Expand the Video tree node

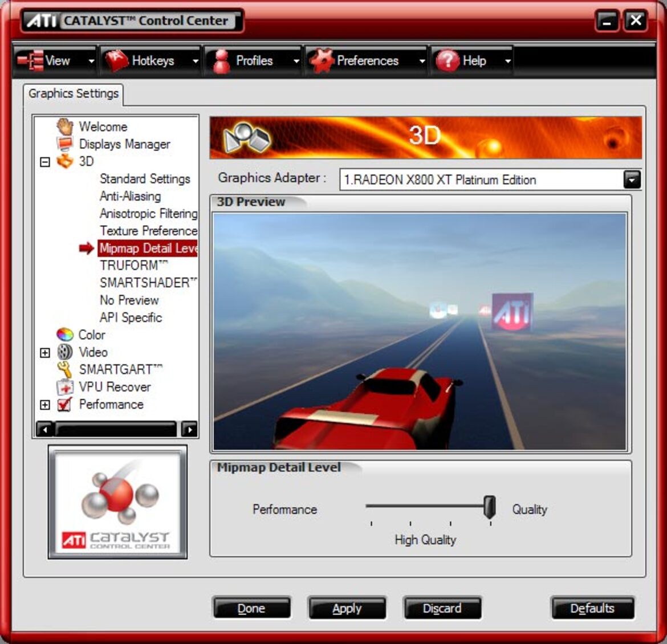point(44,352)
